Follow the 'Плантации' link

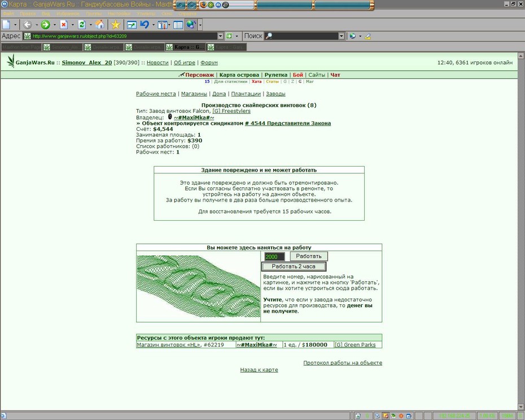click(246, 94)
